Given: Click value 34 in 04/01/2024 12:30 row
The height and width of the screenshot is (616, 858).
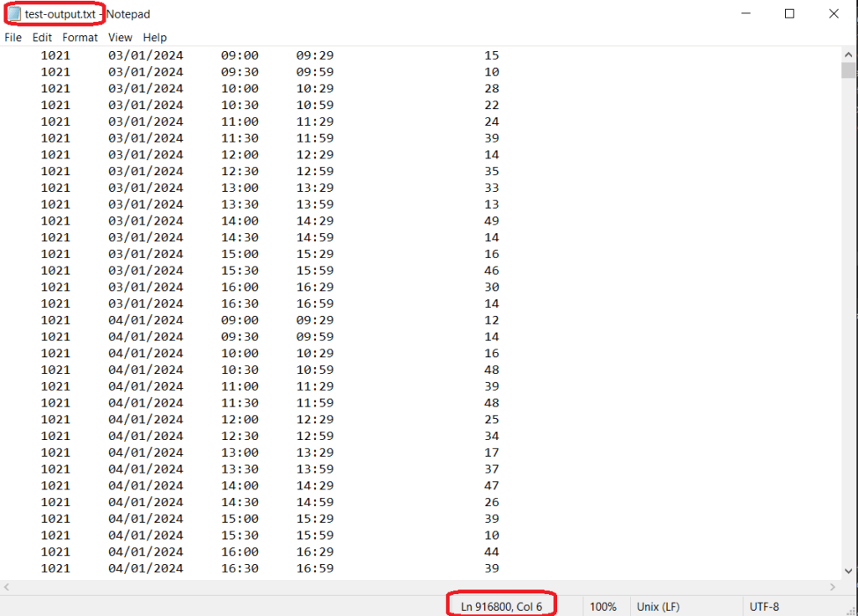Looking at the screenshot, I should point(491,436).
